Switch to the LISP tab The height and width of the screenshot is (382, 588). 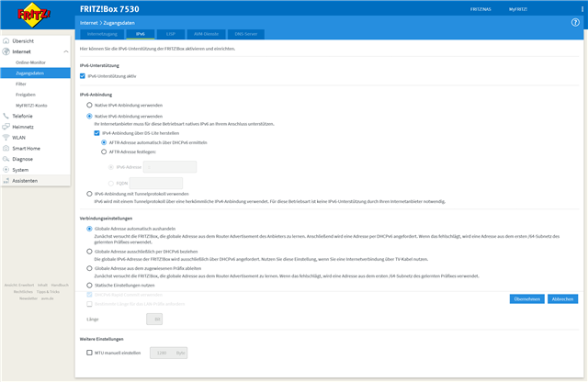(171, 34)
